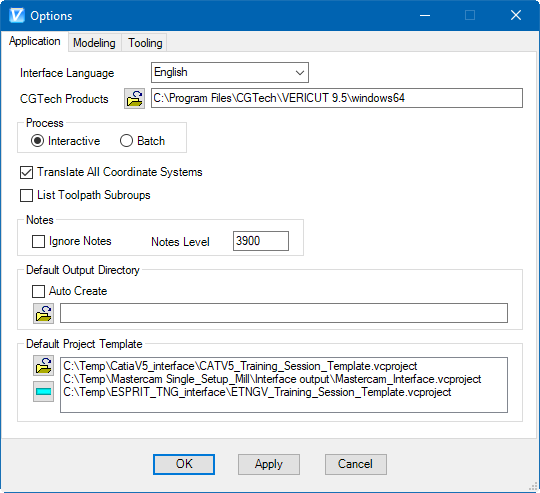Open the Interface Language dropdown
The height and width of the screenshot is (493, 540).
coord(230,72)
